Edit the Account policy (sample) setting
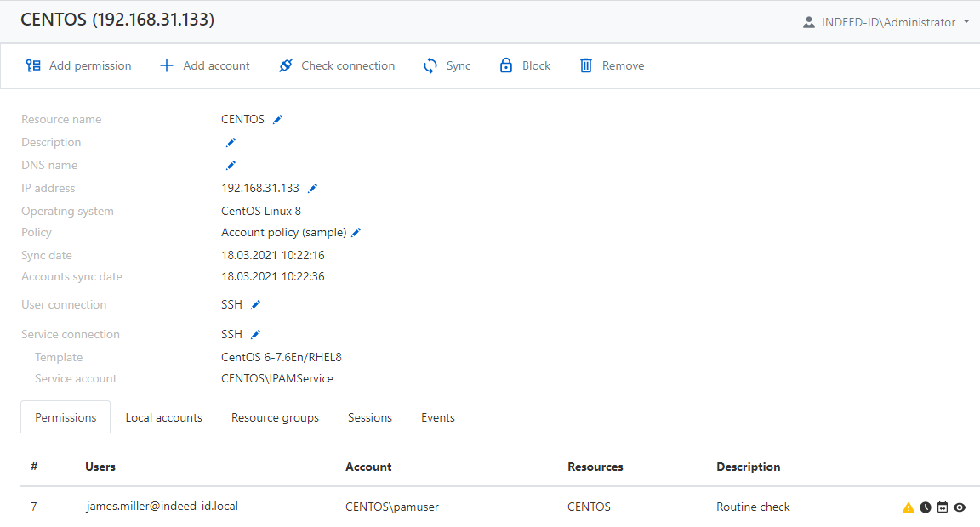Viewport: 980px width, 527px height. tap(356, 233)
